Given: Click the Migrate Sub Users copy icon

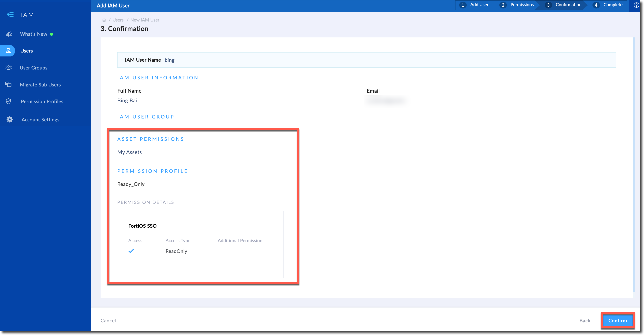Looking at the screenshot, I should point(8,84).
